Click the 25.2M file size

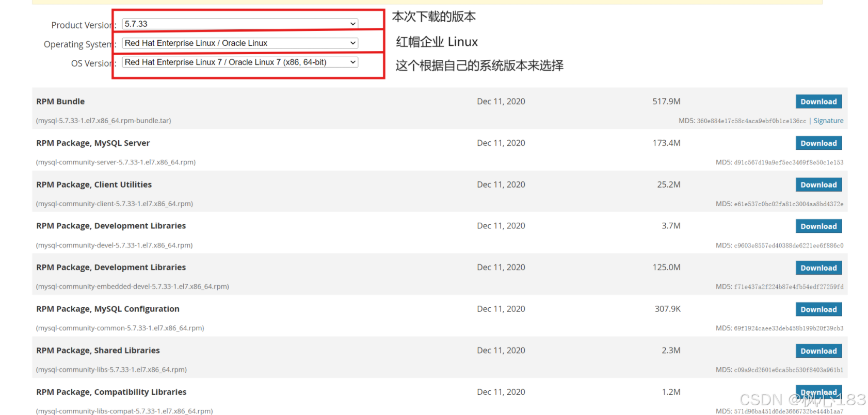(x=669, y=185)
